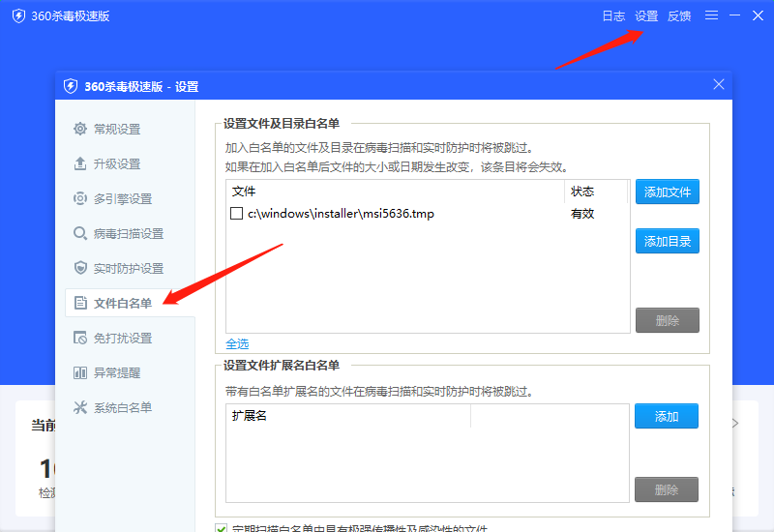774x532 pixels.
Task: Select the 文件白名单 sidebar tab
Action: point(130,303)
